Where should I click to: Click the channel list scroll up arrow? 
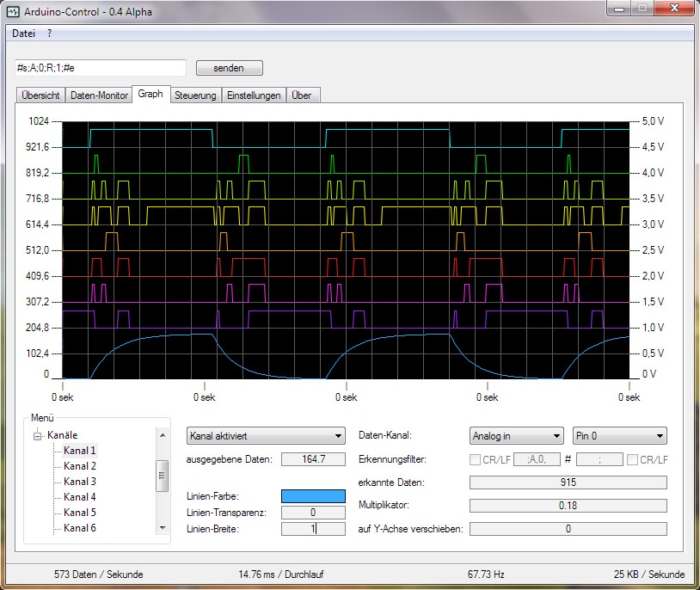(x=163, y=435)
